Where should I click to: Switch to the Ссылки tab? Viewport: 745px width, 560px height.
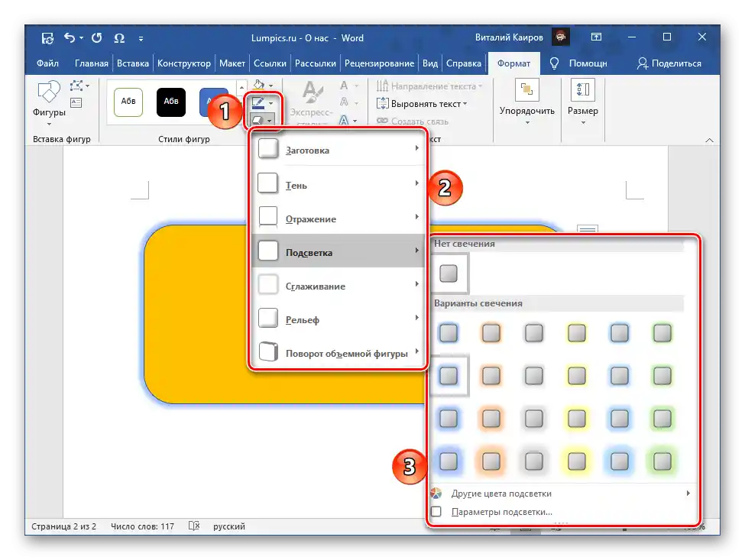click(270, 63)
